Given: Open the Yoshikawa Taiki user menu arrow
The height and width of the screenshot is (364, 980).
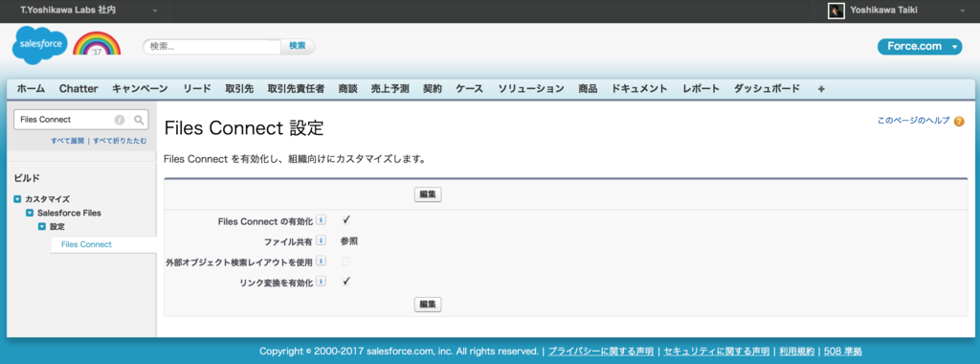Looking at the screenshot, I should tap(962, 11).
